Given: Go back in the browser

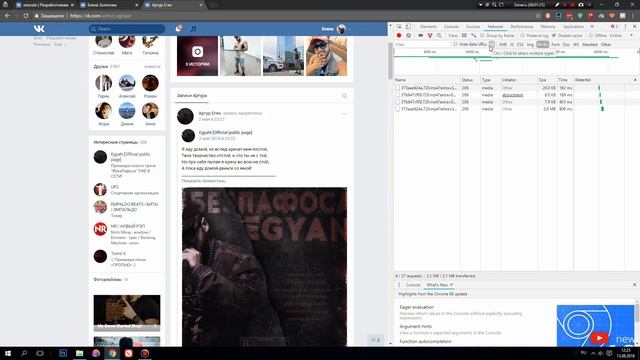Looking at the screenshot, I should click(7, 16).
